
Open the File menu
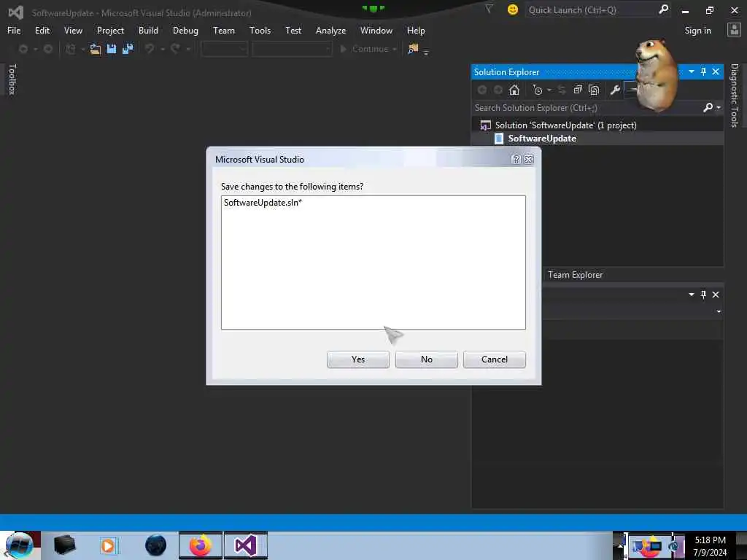click(14, 31)
